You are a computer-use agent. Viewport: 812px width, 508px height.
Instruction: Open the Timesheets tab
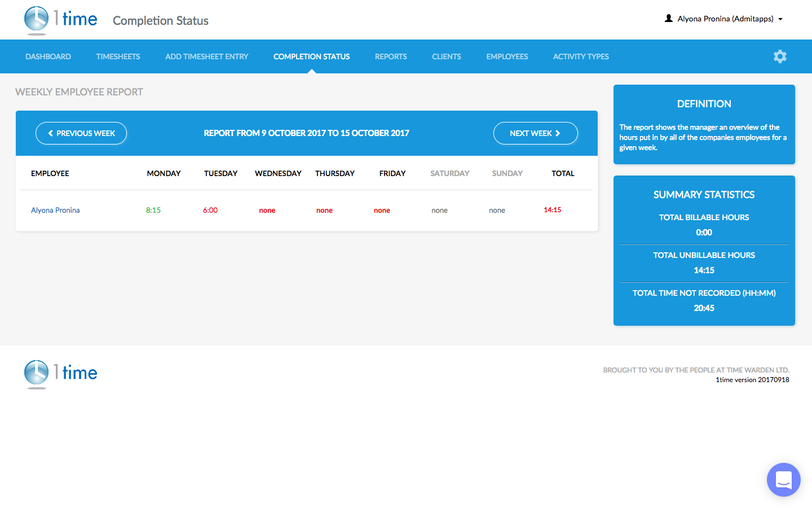(118, 56)
